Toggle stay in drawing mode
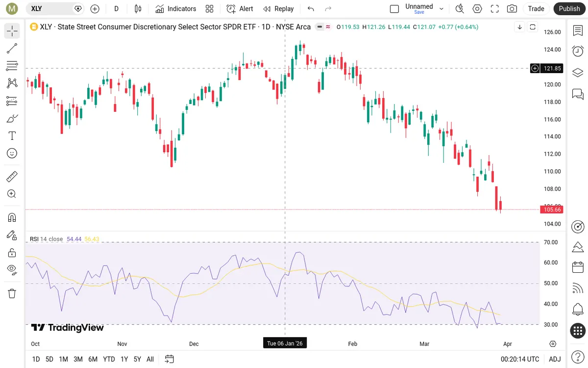 12,235
